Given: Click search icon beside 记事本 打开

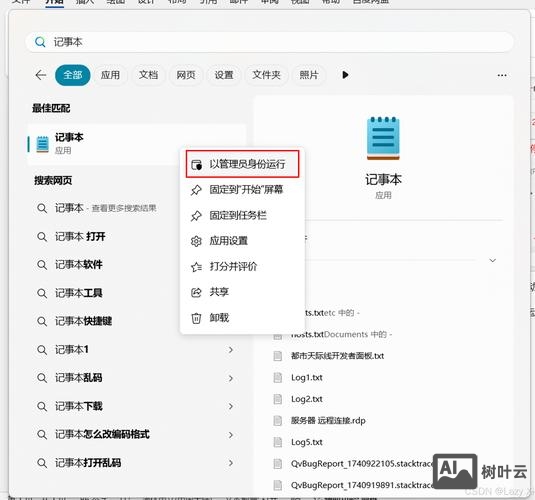Looking at the screenshot, I should (x=42, y=237).
